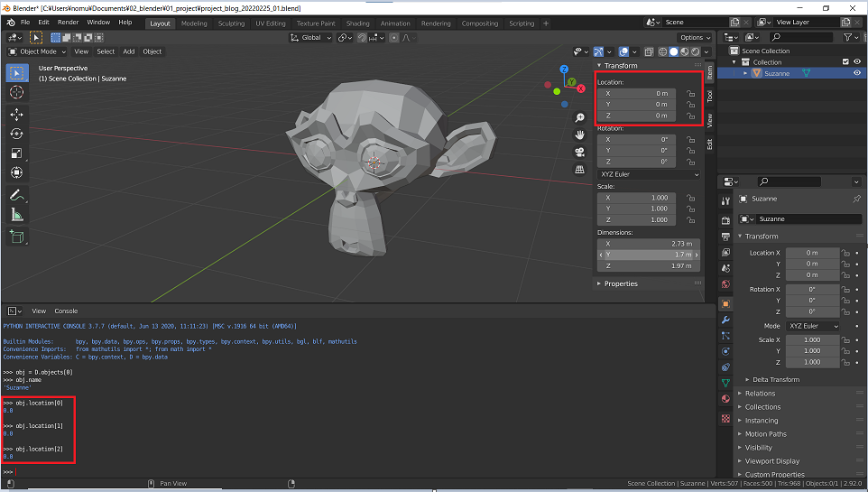Viewport: 868px width, 492px height.
Task: Open the Material properties tab icon
Action: click(x=725, y=399)
